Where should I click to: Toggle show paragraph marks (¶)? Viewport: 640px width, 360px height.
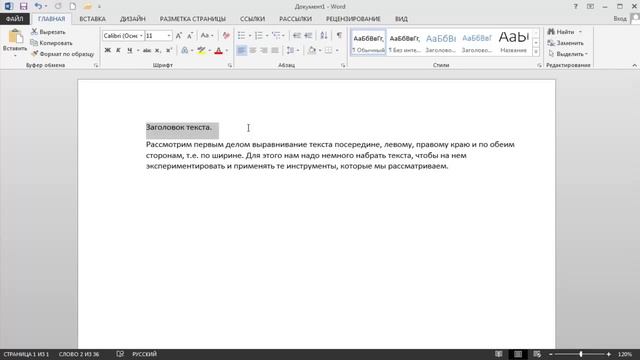tap(339, 36)
